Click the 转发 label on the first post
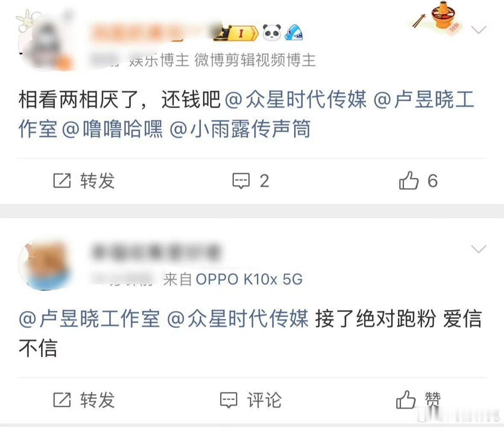 click(x=97, y=180)
